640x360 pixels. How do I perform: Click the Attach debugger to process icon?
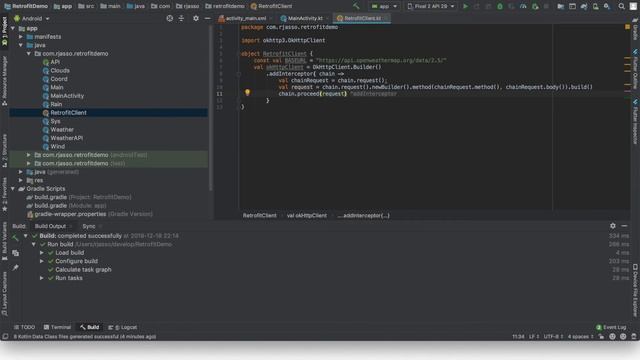(535, 6)
